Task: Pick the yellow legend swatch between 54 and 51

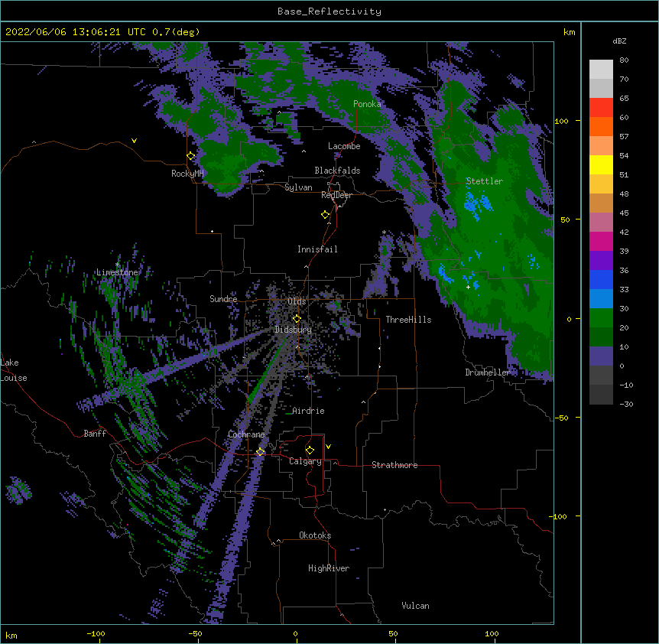Action: [601, 165]
